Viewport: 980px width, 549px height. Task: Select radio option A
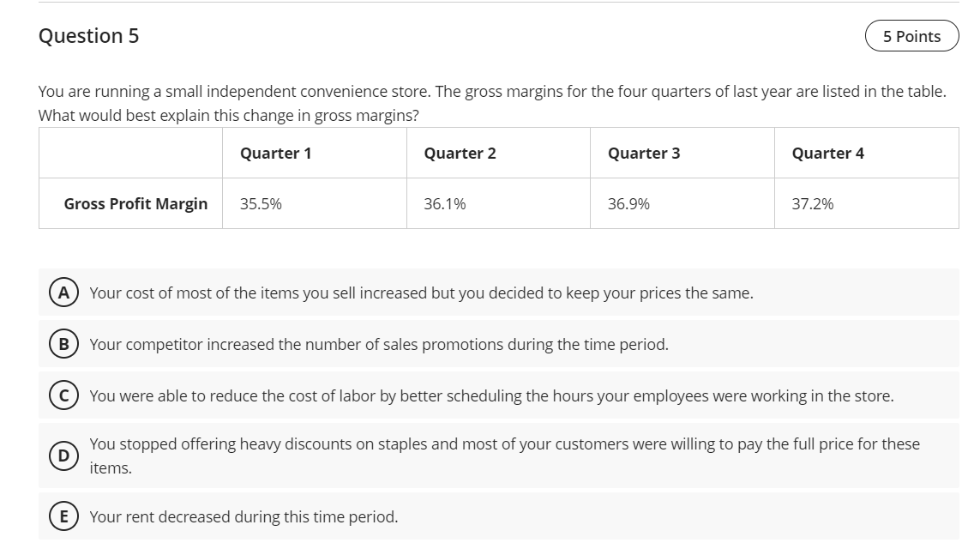pos(64,293)
